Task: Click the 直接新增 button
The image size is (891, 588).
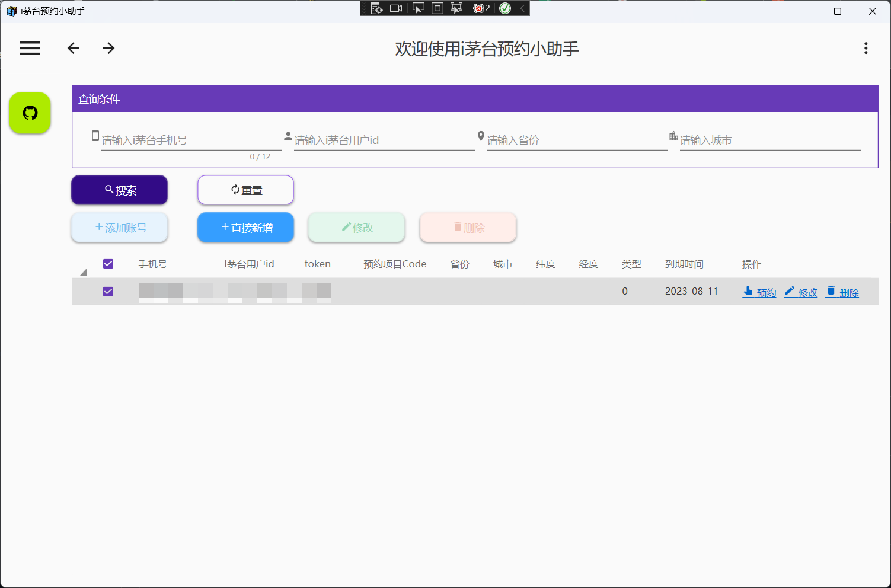Action: tap(245, 227)
